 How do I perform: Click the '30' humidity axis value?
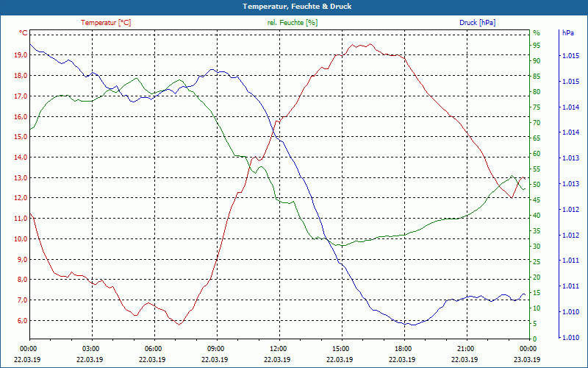537,247
